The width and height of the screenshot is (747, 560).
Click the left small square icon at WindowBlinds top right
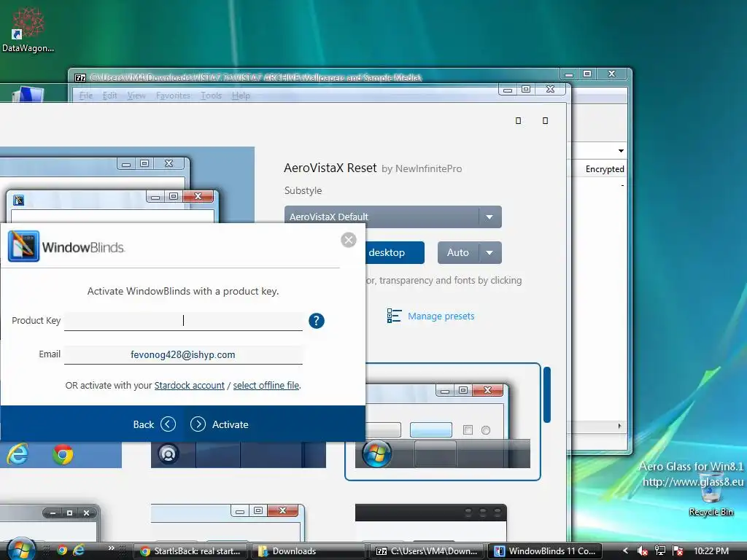[x=519, y=121]
